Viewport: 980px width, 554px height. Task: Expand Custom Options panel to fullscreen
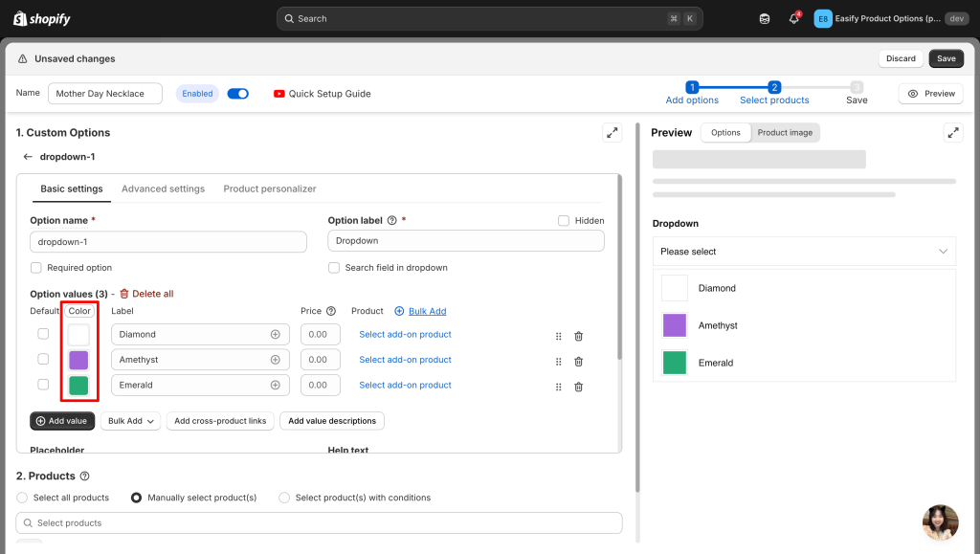coord(612,133)
